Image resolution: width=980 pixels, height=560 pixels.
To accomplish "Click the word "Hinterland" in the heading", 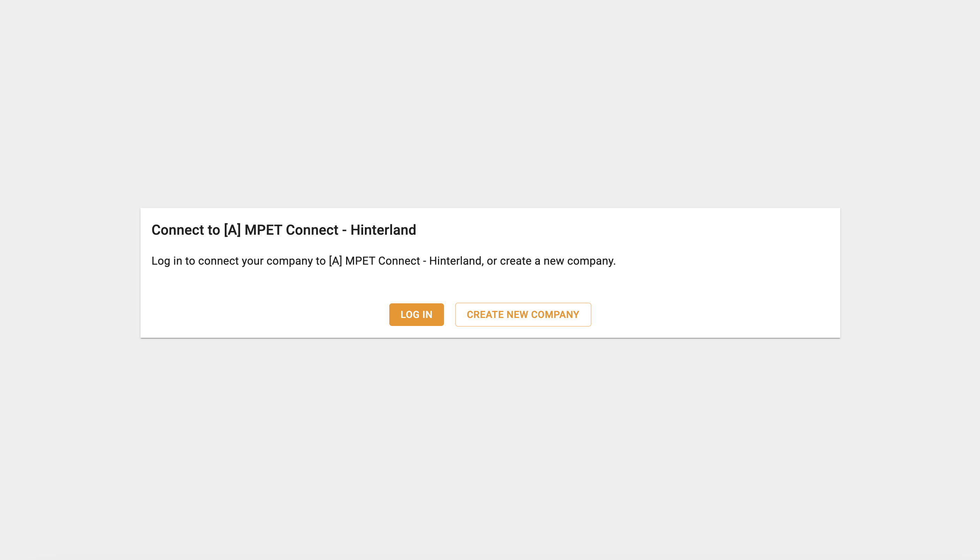I will point(383,230).
